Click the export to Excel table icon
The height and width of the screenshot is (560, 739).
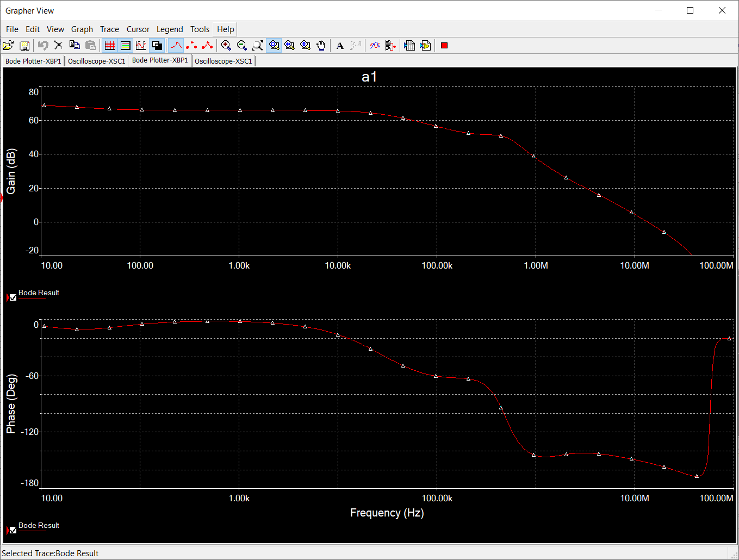tap(409, 46)
